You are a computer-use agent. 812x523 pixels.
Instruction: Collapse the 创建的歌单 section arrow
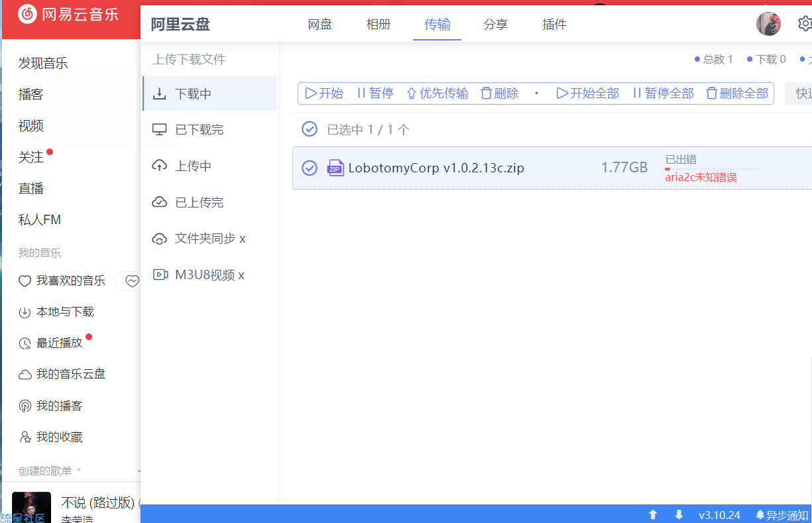click(x=79, y=471)
